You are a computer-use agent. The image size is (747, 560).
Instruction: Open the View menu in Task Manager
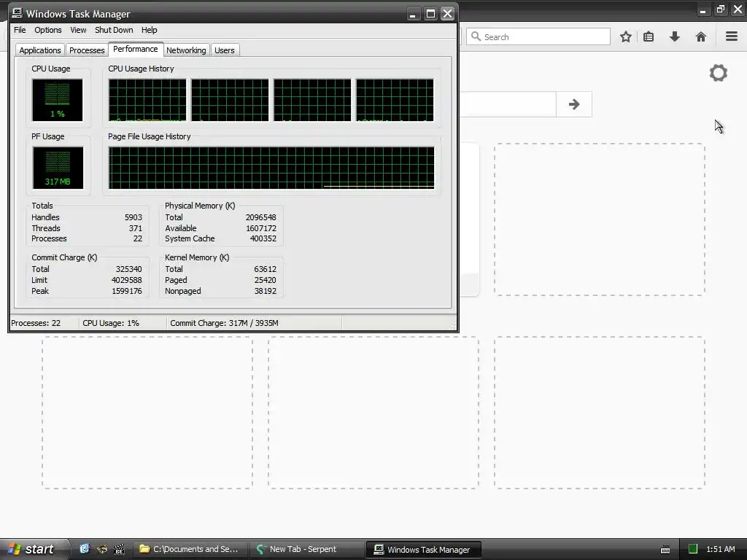[78, 30]
